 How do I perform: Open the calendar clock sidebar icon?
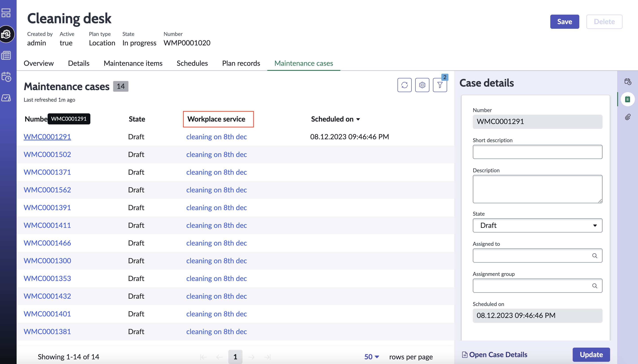pyautogui.click(x=6, y=77)
